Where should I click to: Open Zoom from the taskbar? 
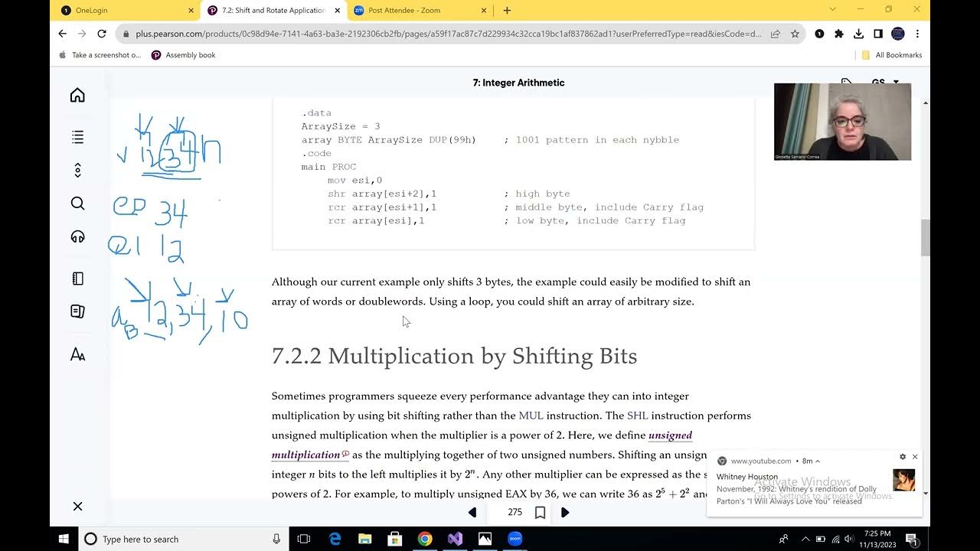click(514, 539)
